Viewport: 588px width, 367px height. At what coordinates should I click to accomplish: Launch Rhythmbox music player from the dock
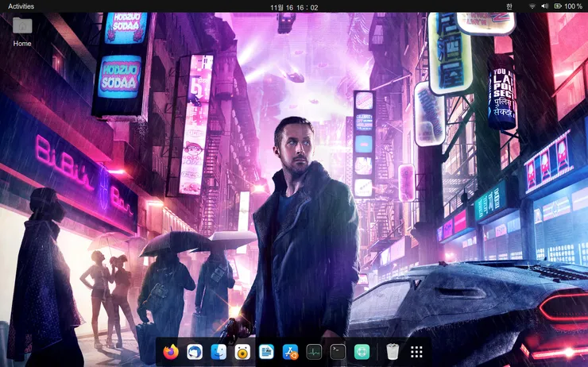[x=242, y=352]
